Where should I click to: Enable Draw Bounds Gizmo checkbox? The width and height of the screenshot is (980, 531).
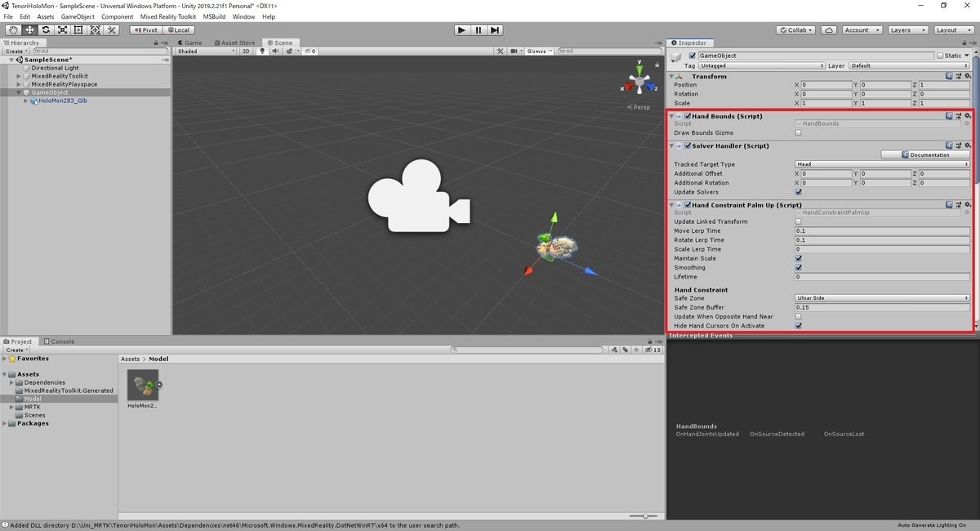(x=798, y=132)
